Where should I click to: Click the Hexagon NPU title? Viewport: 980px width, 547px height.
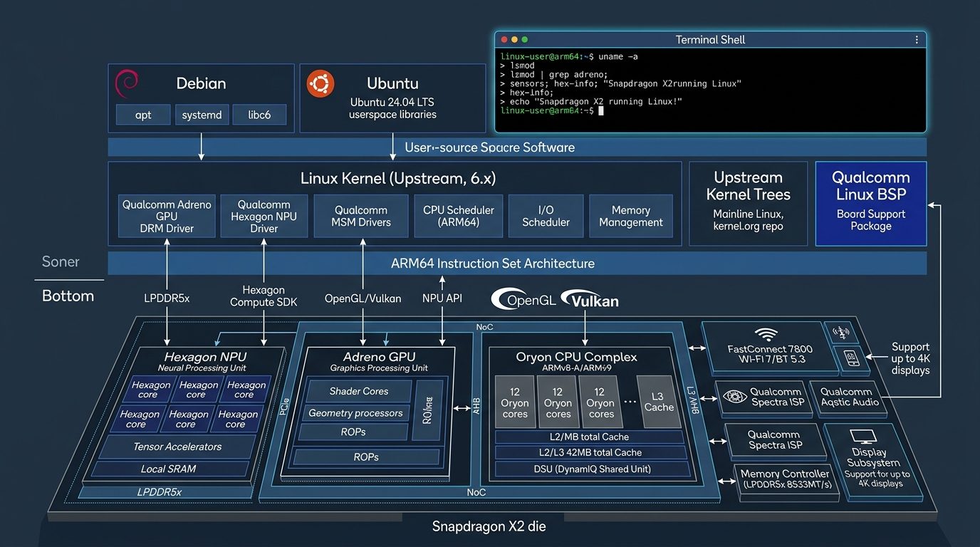tap(205, 357)
